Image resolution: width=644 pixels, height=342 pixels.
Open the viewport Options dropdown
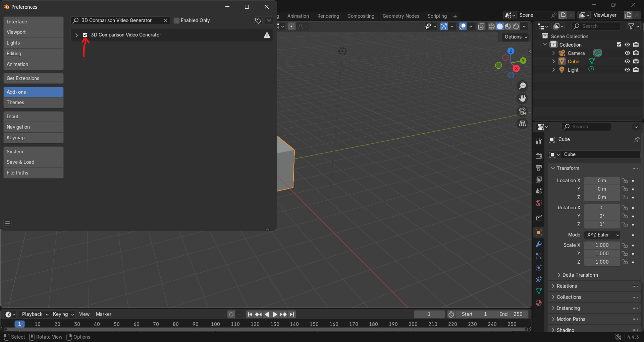516,37
